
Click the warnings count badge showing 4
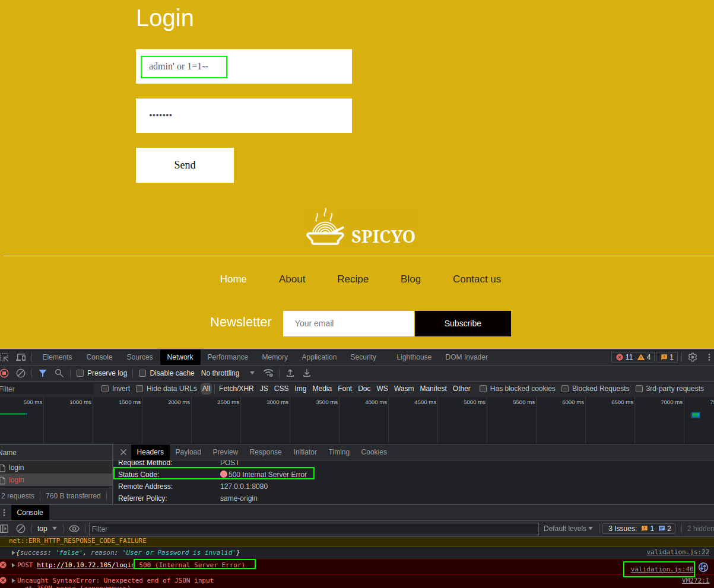coord(644,357)
